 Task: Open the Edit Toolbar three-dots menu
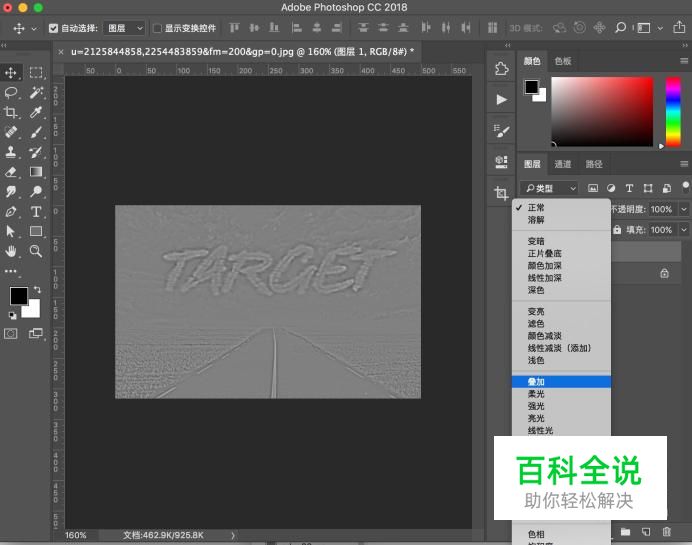pyautogui.click(x=11, y=271)
